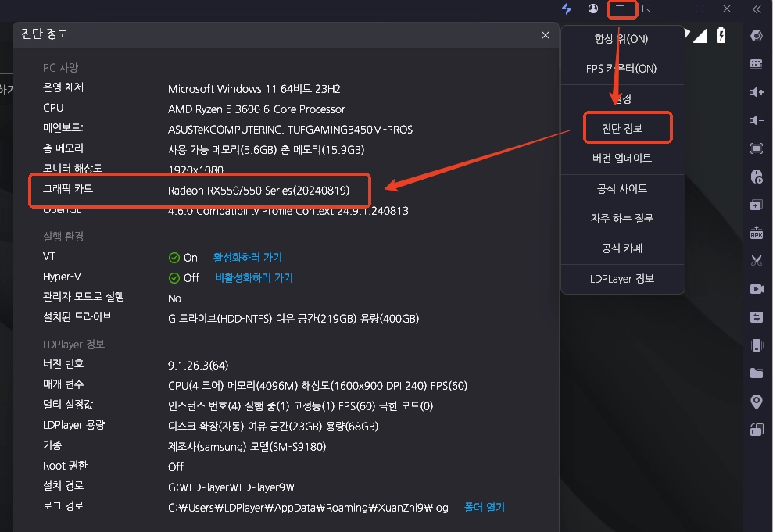Open 공식 사이트 from the menu

click(622, 189)
